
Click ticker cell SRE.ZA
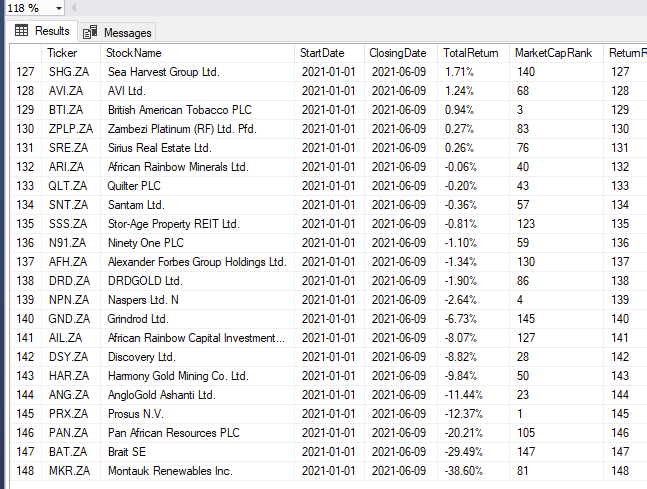pyautogui.click(x=71, y=148)
